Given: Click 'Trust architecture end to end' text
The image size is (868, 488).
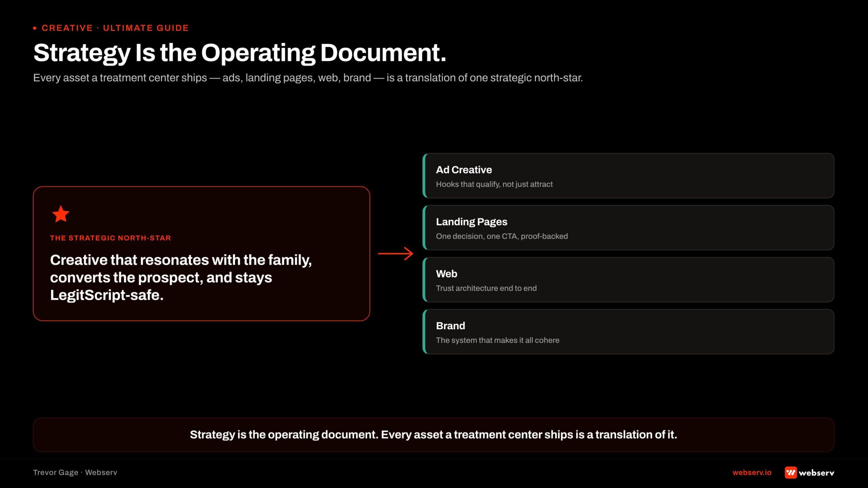Looking at the screenshot, I should pos(486,288).
